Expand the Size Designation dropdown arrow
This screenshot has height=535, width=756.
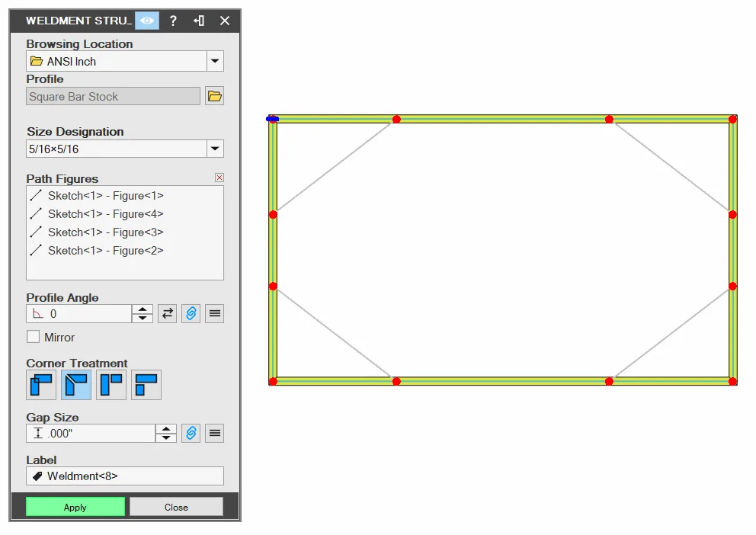[x=215, y=149]
